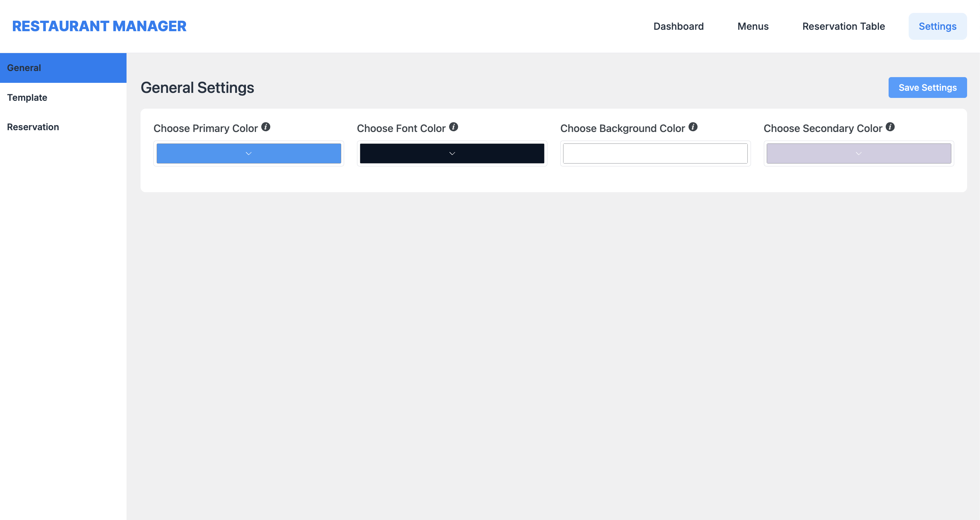Switch to the Template sidebar tab
The width and height of the screenshot is (980, 520).
(x=27, y=98)
